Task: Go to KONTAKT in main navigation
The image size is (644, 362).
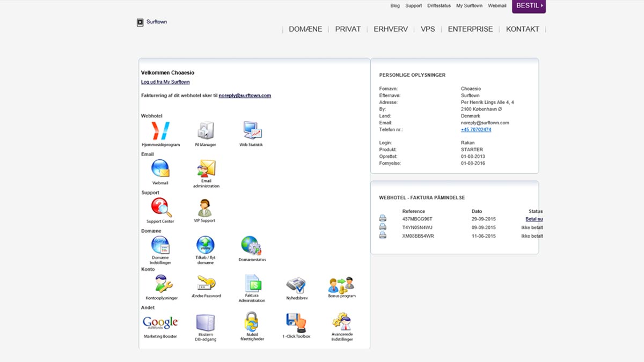Action: [x=522, y=29]
